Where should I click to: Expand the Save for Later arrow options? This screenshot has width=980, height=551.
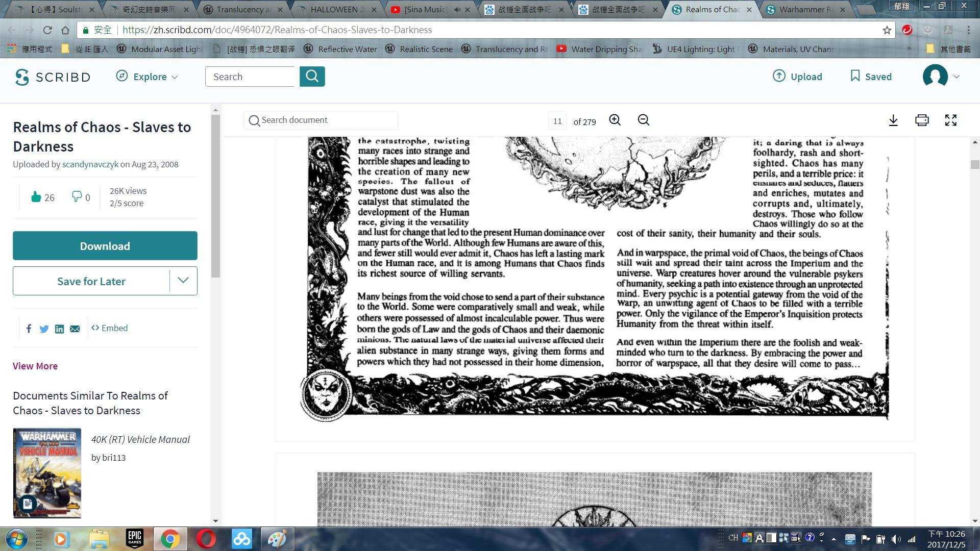click(x=183, y=281)
